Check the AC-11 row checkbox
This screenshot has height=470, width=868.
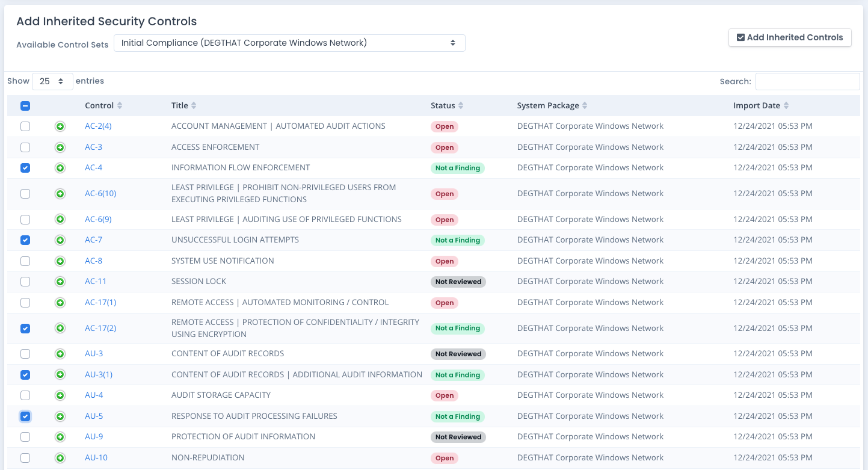25,282
